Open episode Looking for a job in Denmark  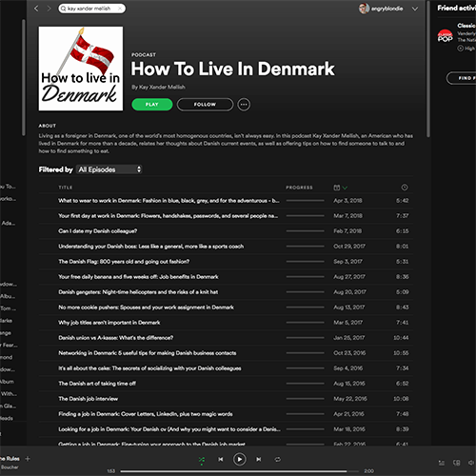[x=169, y=429]
